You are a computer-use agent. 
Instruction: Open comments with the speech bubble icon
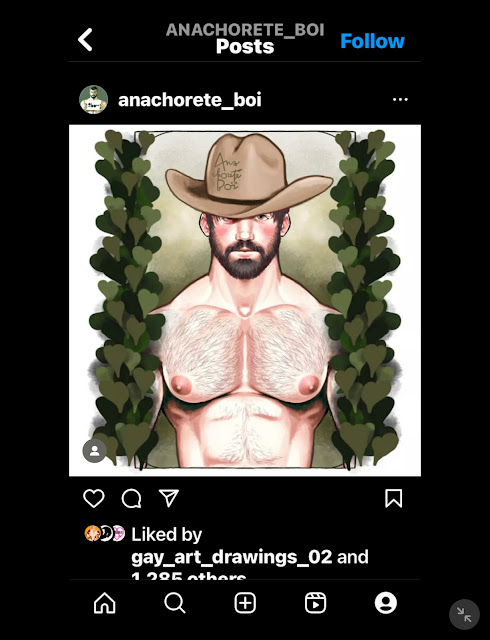[x=131, y=498]
